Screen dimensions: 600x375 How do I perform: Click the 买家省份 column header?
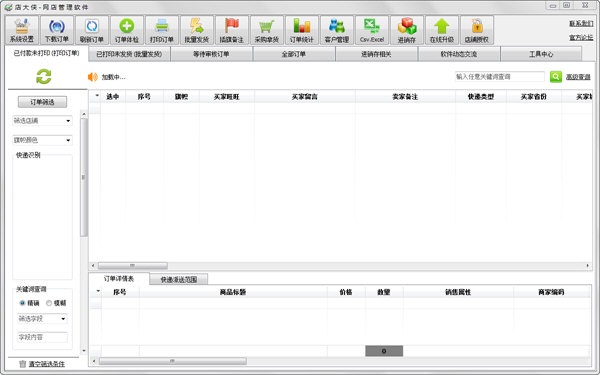(534, 97)
